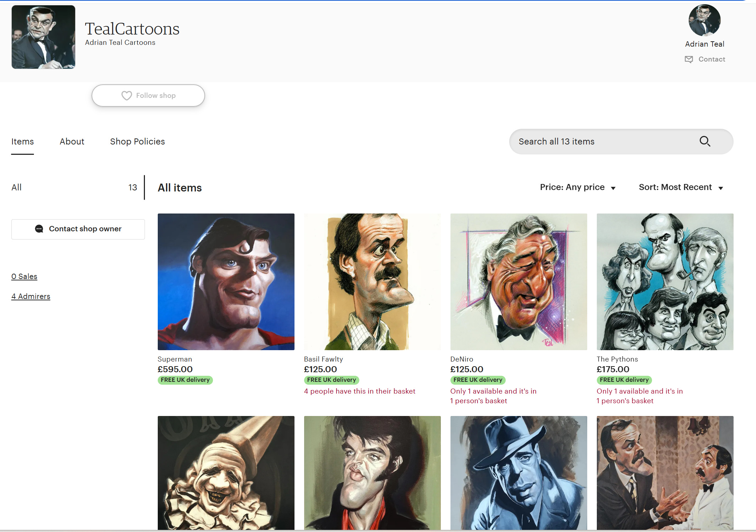Click the TealCartoons shop name heading

click(132, 29)
